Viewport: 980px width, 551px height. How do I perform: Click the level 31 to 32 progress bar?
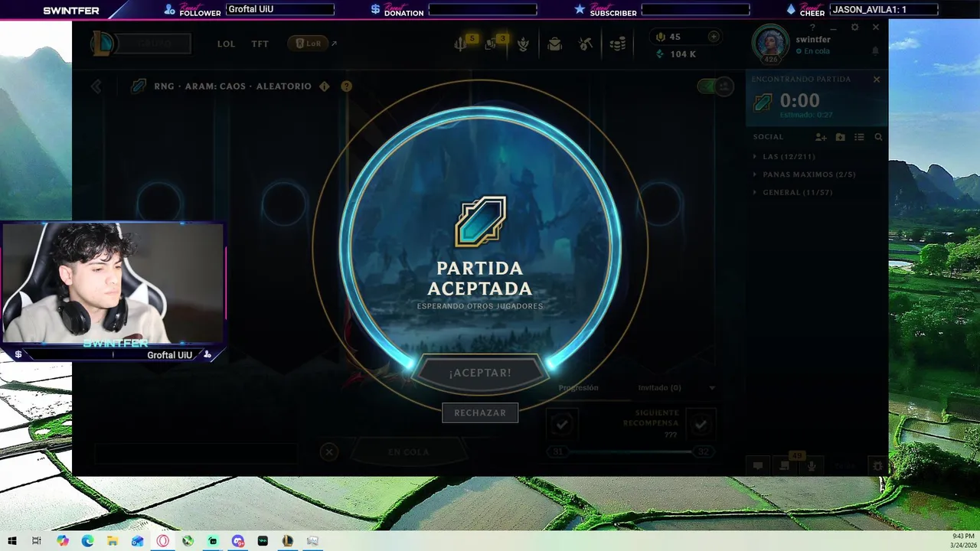coord(630,452)
